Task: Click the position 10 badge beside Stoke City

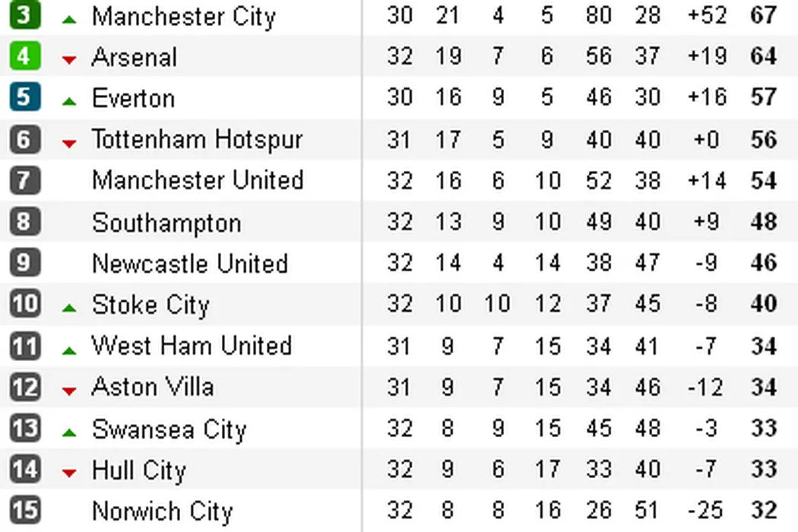Action: pyautogui.click(x=24, y=304)
